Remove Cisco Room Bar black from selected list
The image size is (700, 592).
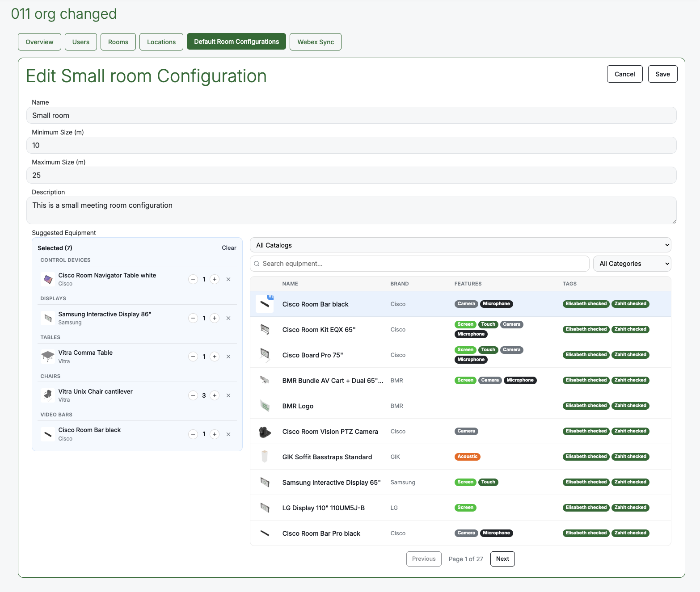pyautogui.click(x=228, y=434)
